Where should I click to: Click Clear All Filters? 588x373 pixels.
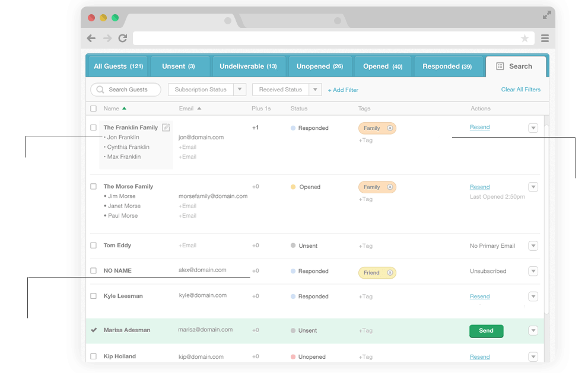[x=521, y=90]
